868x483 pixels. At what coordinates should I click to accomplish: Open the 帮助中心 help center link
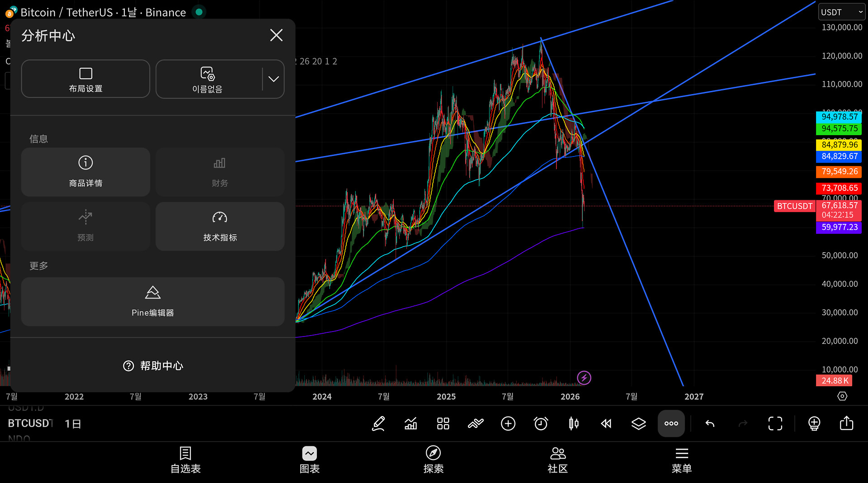pos(153,366)
